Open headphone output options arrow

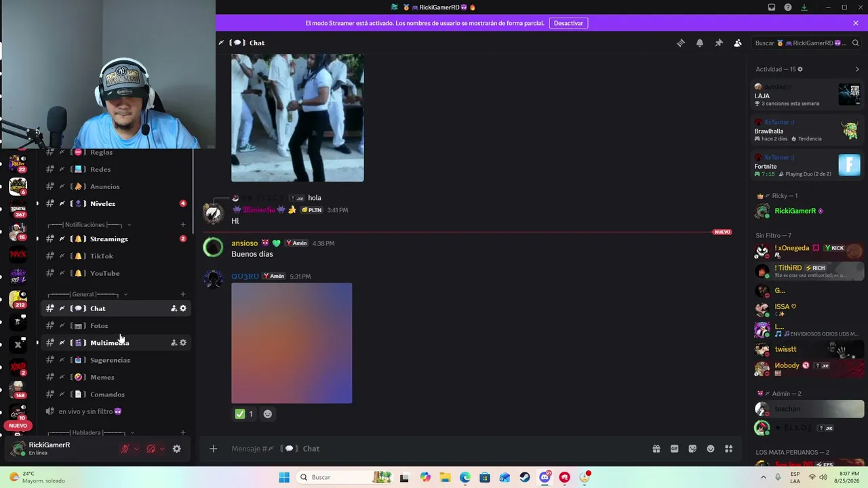(x=162, y=449)
